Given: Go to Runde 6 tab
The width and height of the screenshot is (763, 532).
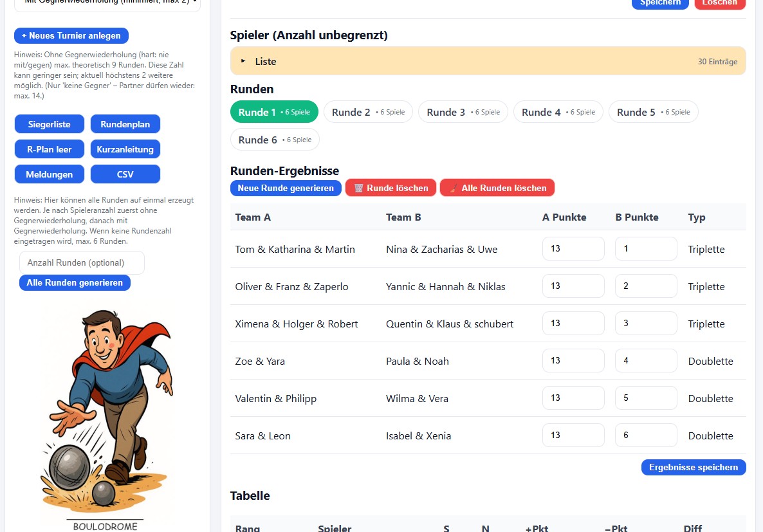Looking at the screenshot, I should [x=275, y=140].
